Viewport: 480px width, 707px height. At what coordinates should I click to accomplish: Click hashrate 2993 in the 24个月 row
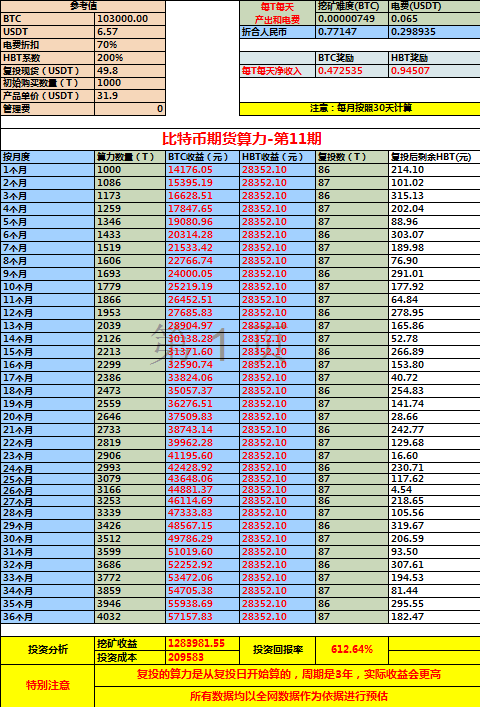130,468
